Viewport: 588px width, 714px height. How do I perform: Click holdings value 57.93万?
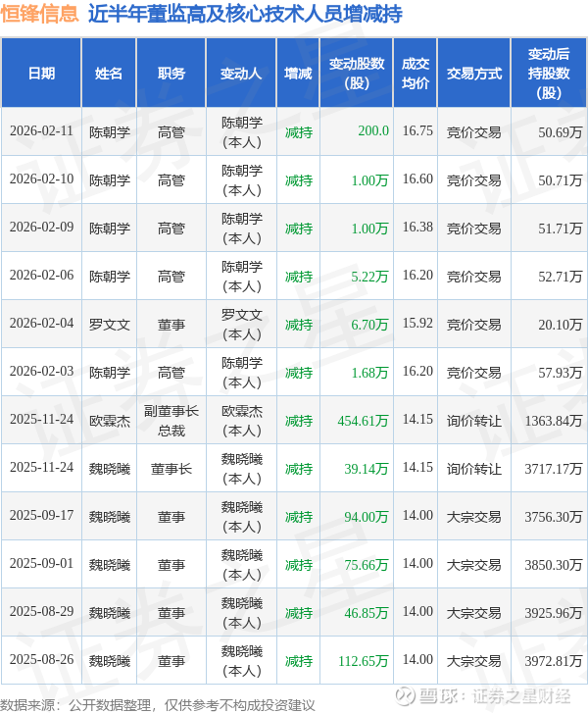click(561, 373)
